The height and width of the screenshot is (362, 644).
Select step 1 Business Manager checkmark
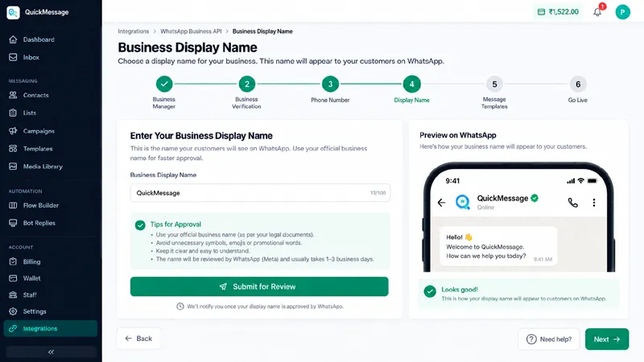coord(164,84)
